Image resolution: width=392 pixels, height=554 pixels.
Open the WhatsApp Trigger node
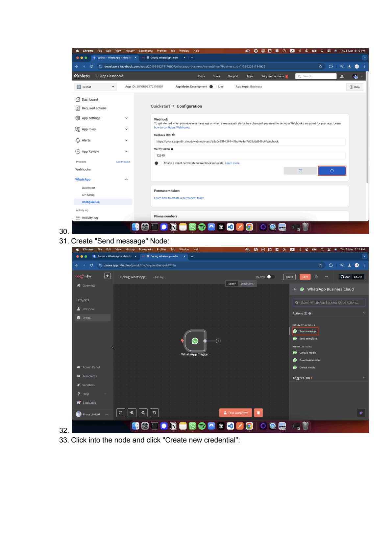(195, 341)
